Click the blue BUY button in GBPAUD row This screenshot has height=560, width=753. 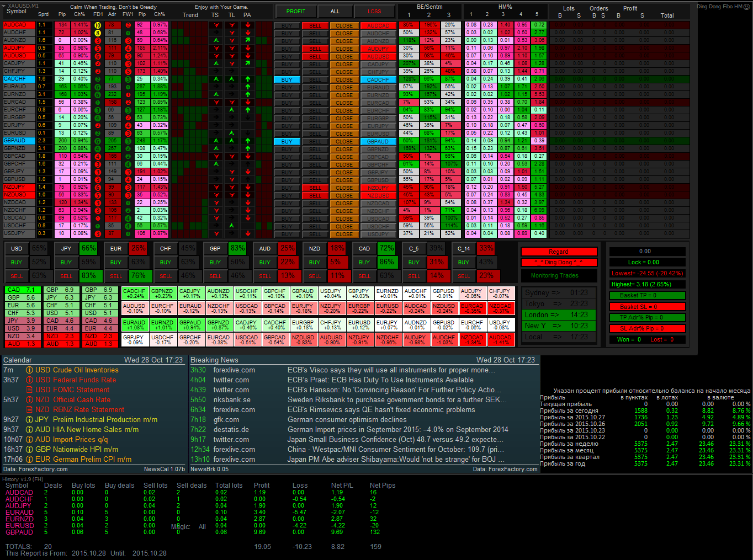tap(287, 141)
